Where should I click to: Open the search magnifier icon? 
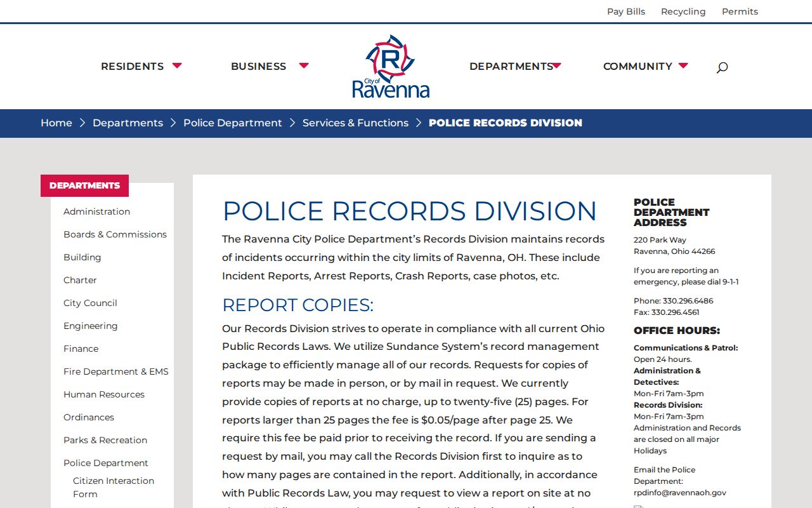(722, 67)
